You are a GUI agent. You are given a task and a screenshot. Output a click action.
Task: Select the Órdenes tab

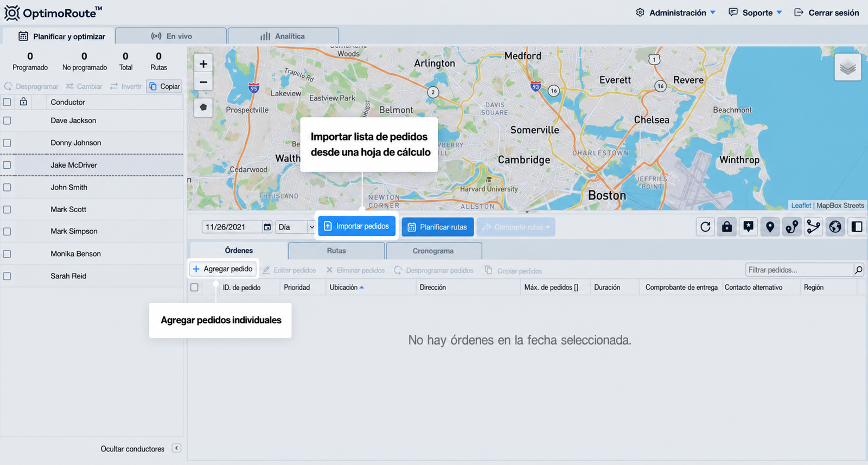point(239,250)
